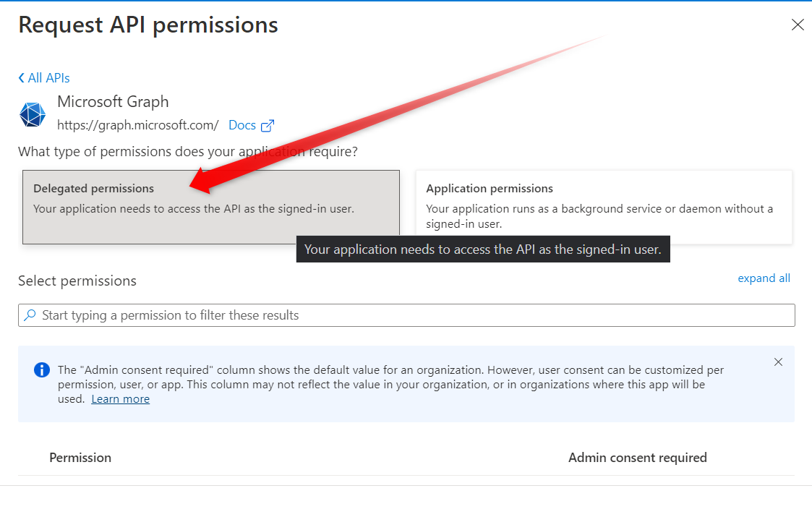812x517 pixels.
Task: Click the blue info icon in the banner
Action: click(x=42, y=370)
